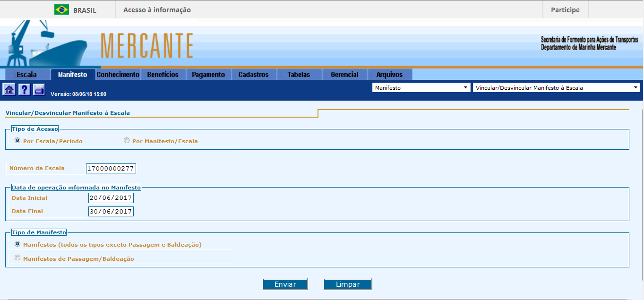Click the print icon
Image resolution: width=644 pixels, height=300 pixels.
39,89
